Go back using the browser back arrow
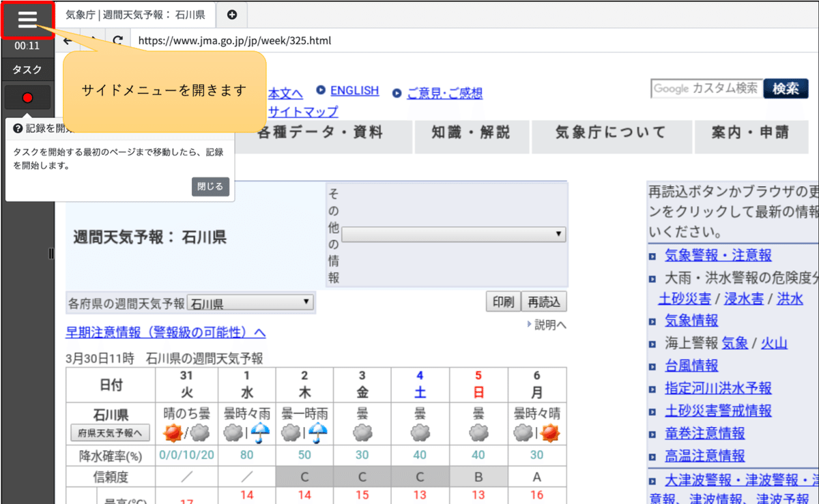Image resolution: width=819 pixels, height=504 pixels. pos(66,41)
